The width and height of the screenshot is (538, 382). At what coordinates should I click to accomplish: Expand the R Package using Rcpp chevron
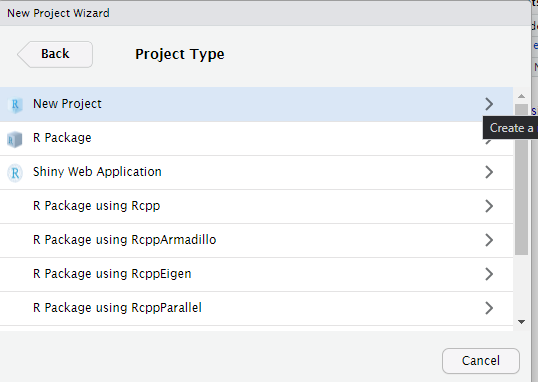489,206
